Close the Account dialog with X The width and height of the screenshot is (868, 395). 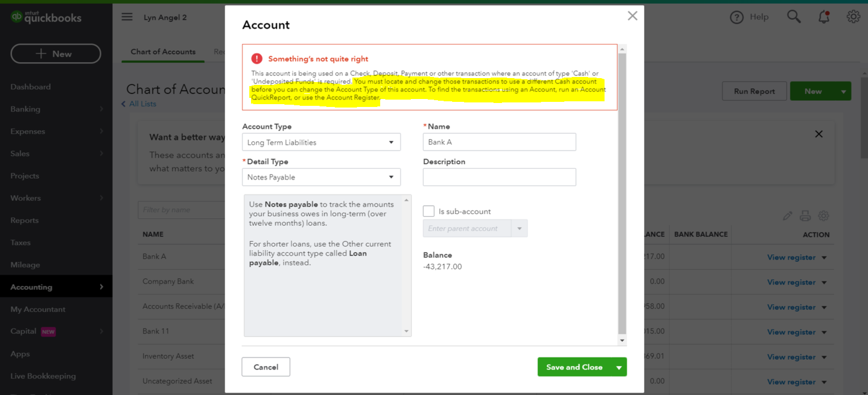[x=632, y=16]
